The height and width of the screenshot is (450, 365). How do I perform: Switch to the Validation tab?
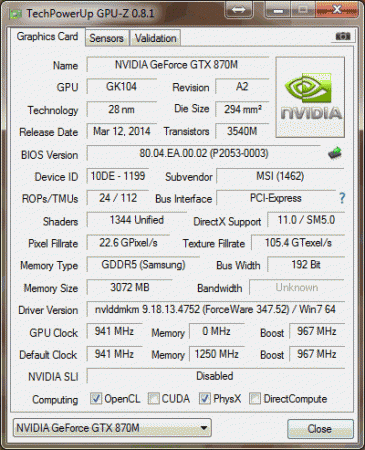tap(155, 38)
